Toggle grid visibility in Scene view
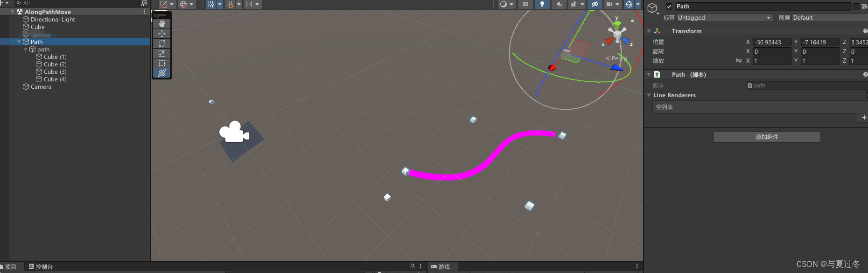The width and height of the screenshot is (868, 273). click(211, 4)
